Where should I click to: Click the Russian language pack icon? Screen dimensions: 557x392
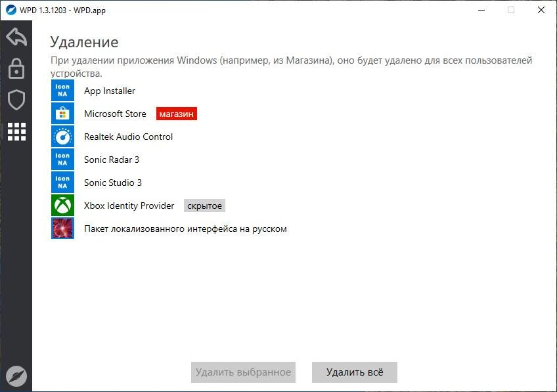pyautogui.click(x=62, y=229)
